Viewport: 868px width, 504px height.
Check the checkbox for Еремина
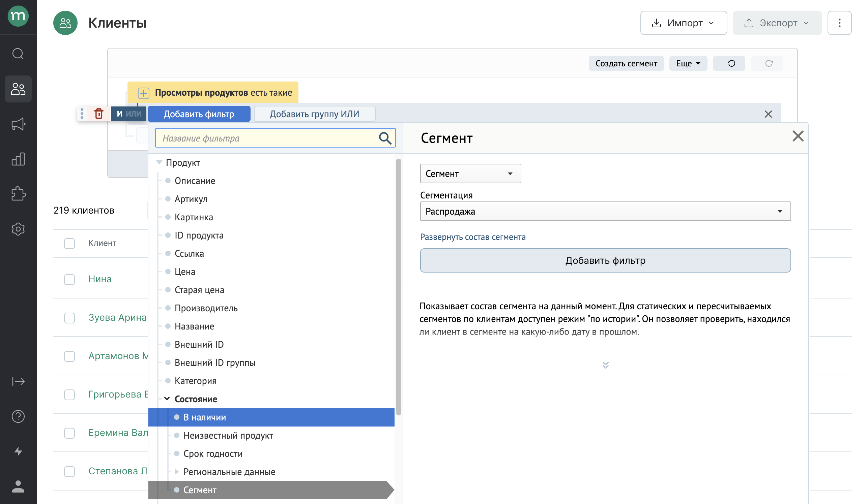pyautogui.click(x=69, y=433)
